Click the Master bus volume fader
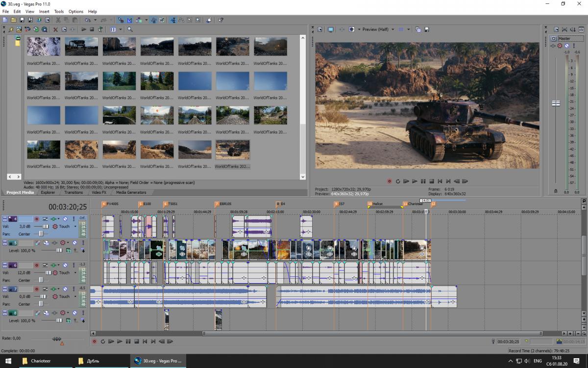Viewport: 588px width, 368px height. [556, 104]
